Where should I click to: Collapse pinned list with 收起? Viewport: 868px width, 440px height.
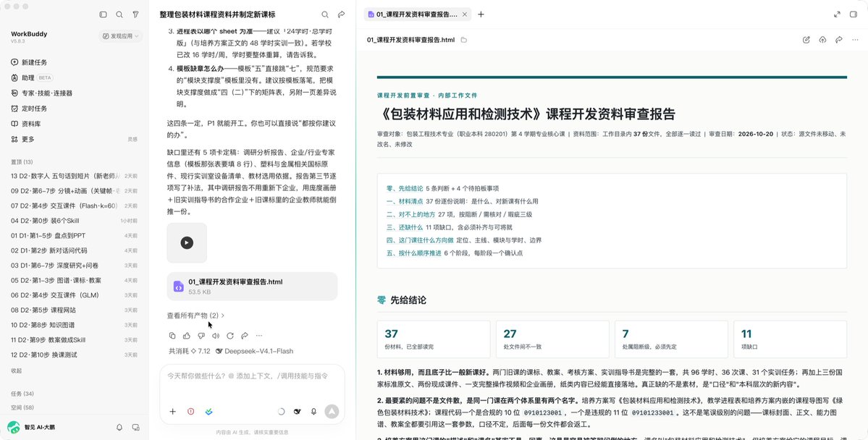pyautogui.click(x=17, y=371)
